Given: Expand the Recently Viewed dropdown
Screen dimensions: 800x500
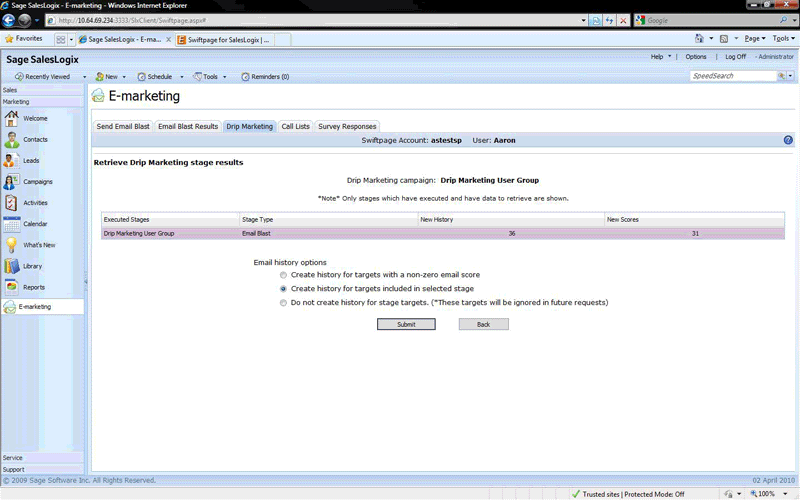Looking at the screenshot, I should tap(84, 77).
